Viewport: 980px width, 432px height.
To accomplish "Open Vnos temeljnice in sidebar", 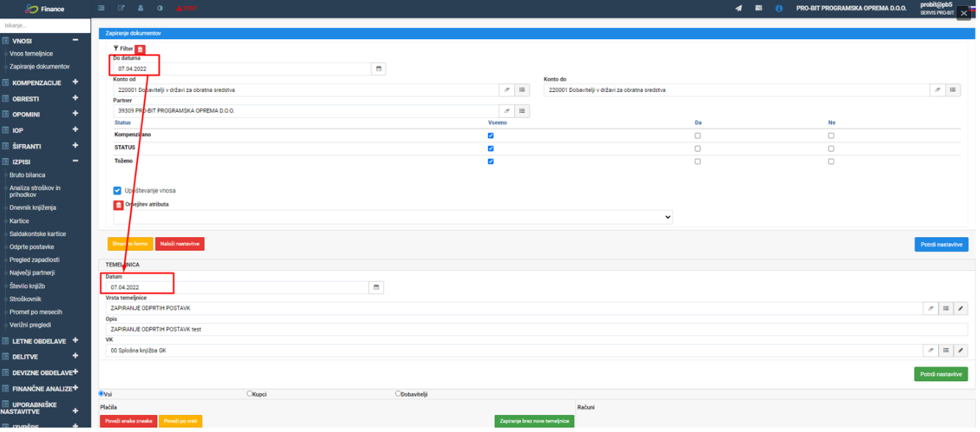I will (x=31, y=54).
